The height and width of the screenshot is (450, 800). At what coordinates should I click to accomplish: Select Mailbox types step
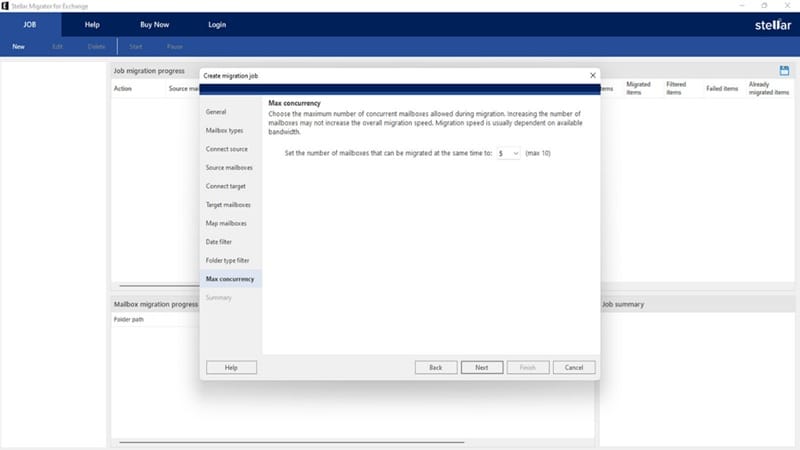[x=231, y=131]
